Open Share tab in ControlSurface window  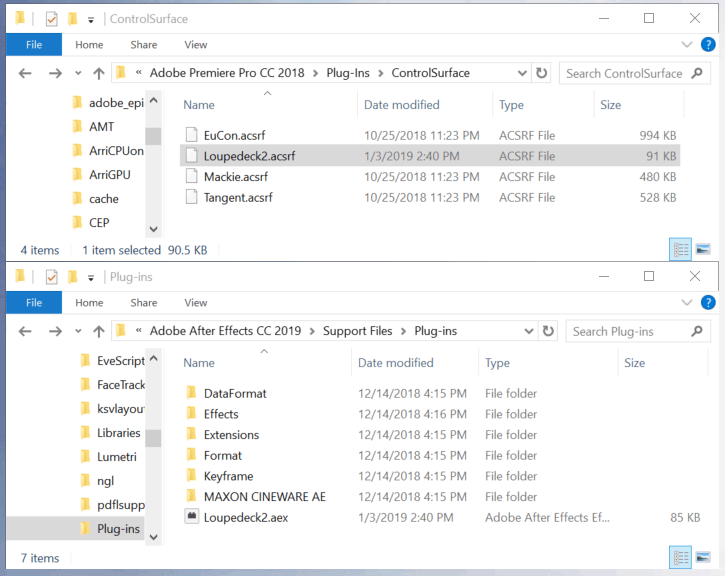(144, 45)
